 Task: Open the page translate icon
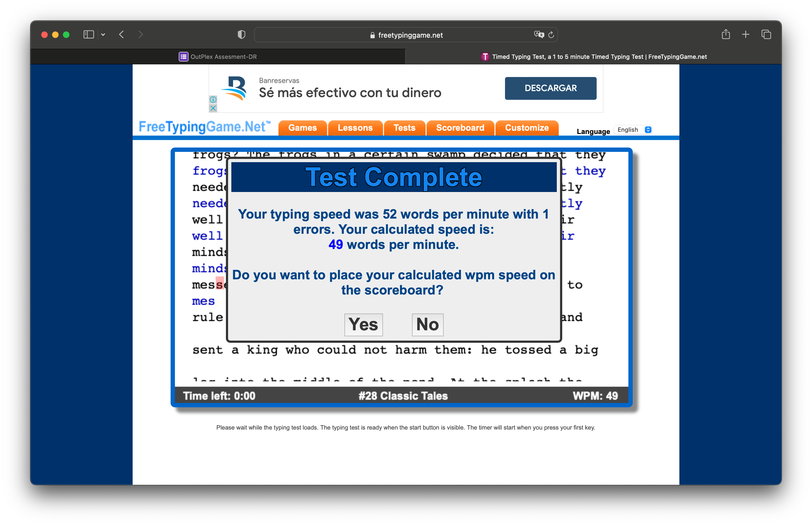click(x=539, y=34)
